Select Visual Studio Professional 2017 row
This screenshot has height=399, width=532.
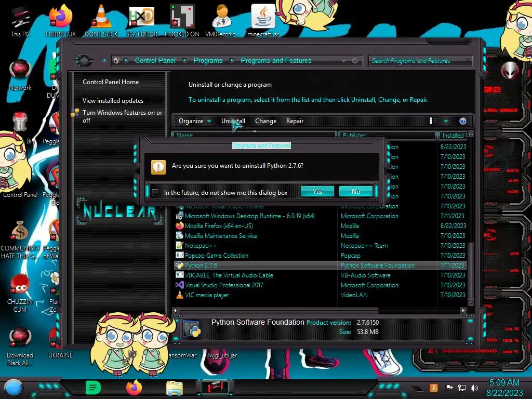[321, 285]
